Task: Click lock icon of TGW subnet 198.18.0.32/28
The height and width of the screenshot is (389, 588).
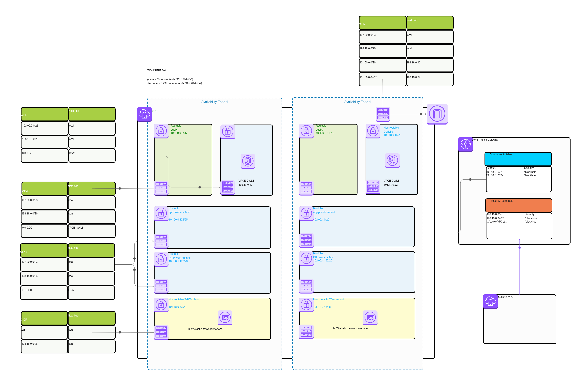Action: pyautogui.click(x=161, y=305)
